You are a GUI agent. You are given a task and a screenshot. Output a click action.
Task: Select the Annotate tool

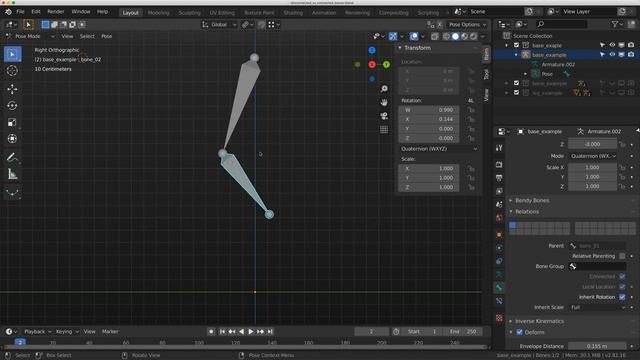pyautogui.click(x=12, y=158)
